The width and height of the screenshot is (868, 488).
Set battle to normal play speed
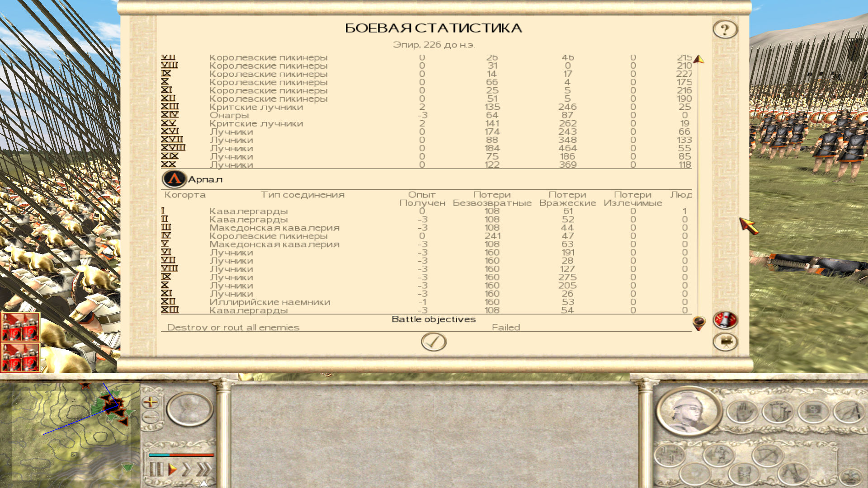point(172,469)
